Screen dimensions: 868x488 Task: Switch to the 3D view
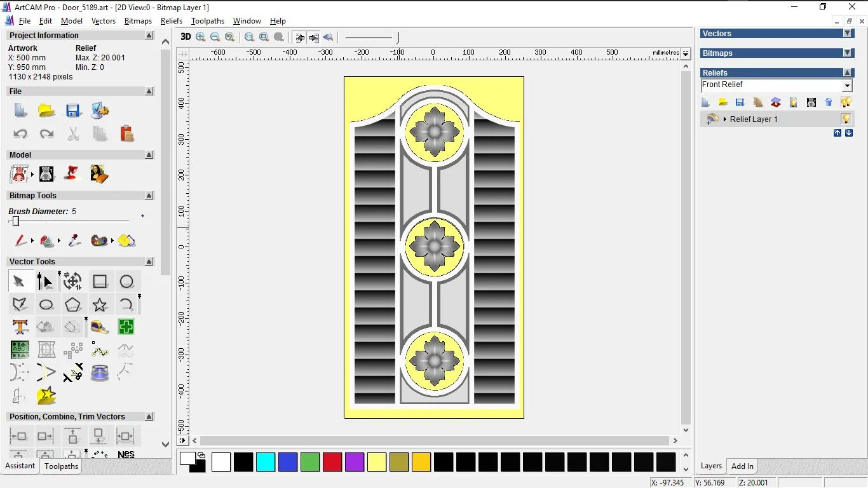186,37
